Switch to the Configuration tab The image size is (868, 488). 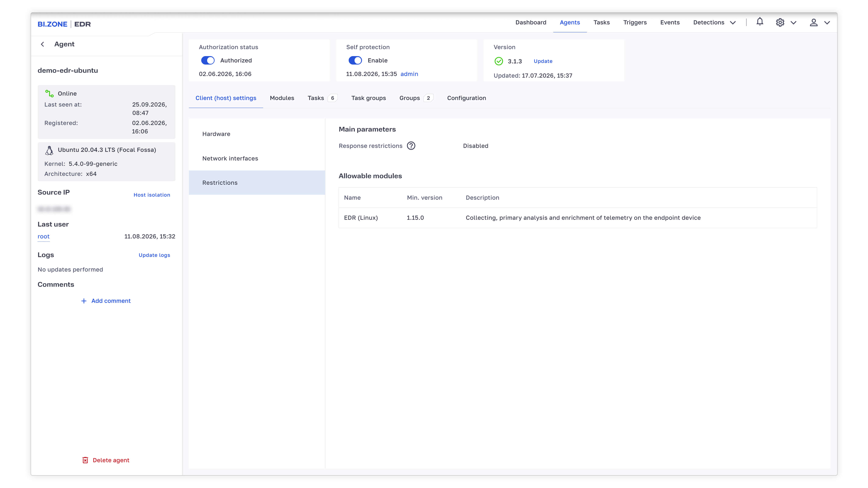(x=466, y=98)
